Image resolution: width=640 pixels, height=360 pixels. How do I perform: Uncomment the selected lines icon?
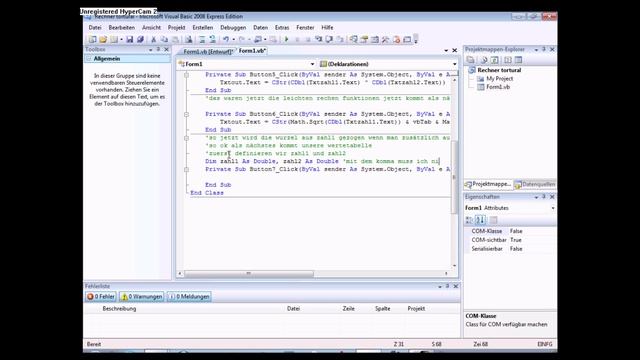point(212,40)
